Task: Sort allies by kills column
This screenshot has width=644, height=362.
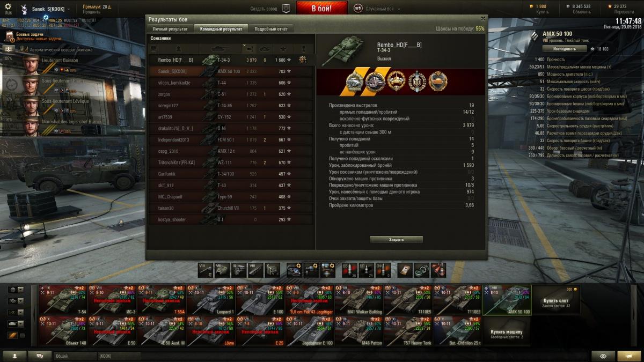Action: [x=265, y=48]
